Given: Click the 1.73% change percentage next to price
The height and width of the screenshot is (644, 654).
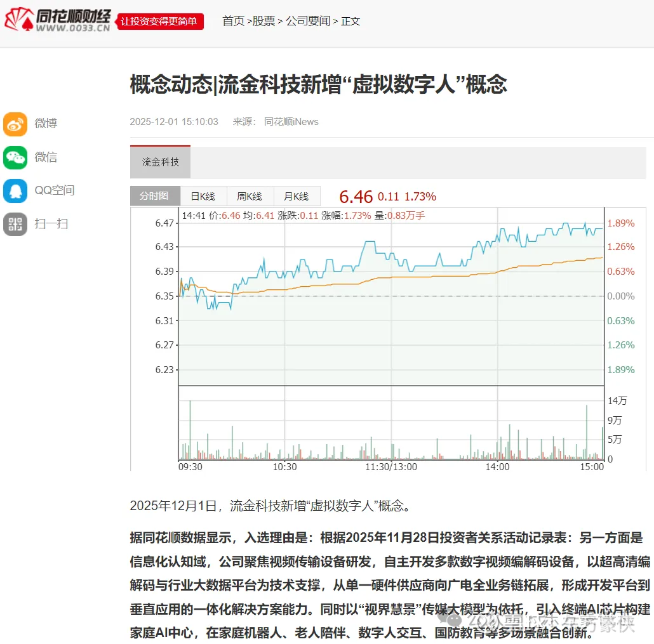Looking at the screenshot, I should point(420,197).
